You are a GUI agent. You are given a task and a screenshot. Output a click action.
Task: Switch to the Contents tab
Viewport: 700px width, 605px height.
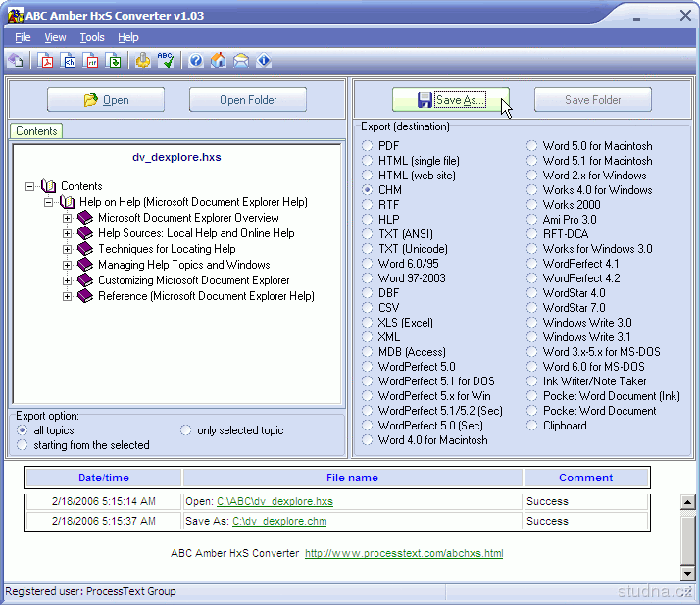[36, 131]
